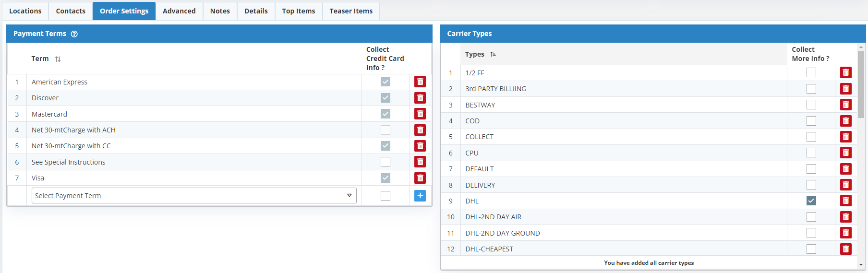Image resolution: width=868 pixels, height=273 pixels.
Task: Toggle credit card info for Net 30 CC
Action: tap(386, 146)
